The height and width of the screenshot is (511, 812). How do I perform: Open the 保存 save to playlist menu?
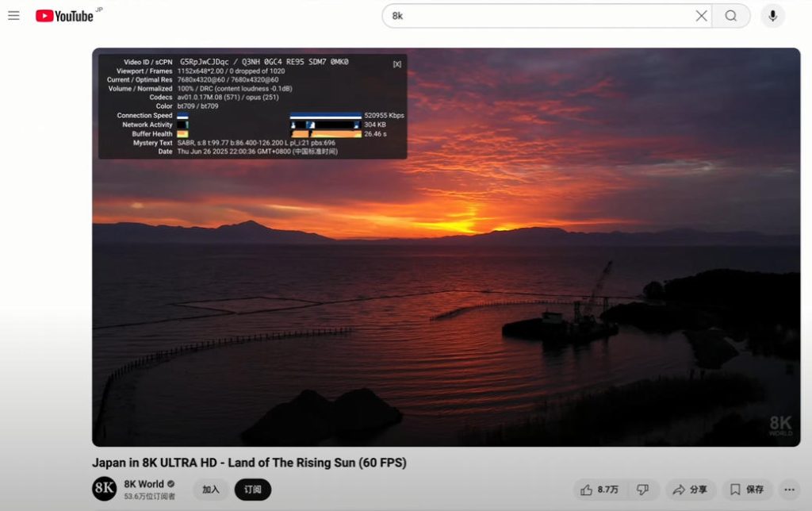pyautogui.click(x=747, y=490)
